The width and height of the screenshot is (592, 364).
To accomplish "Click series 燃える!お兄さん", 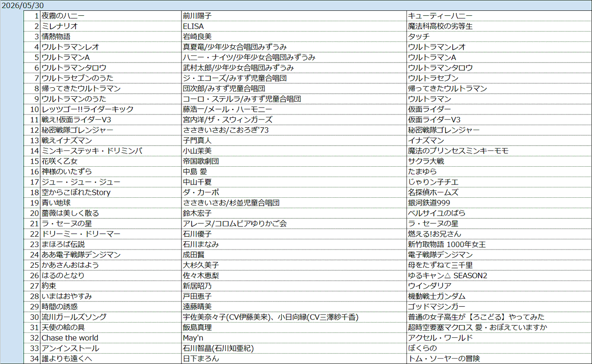I will 435,233.
